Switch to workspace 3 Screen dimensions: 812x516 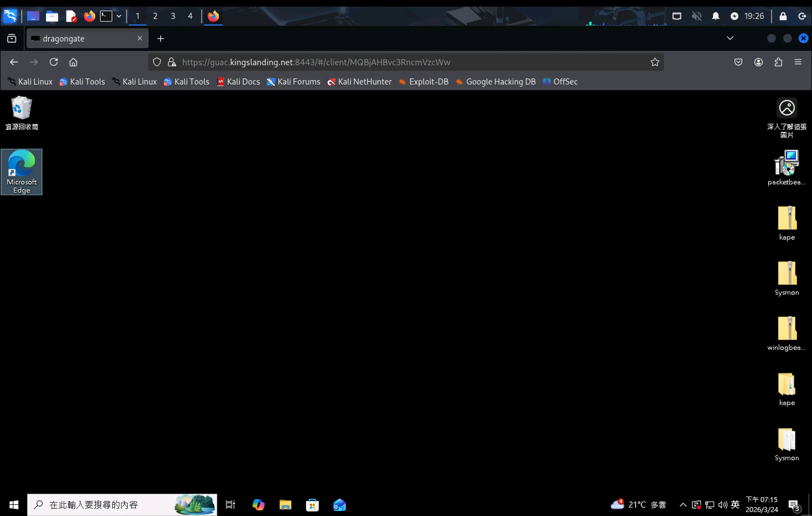[x=173, y=16]
